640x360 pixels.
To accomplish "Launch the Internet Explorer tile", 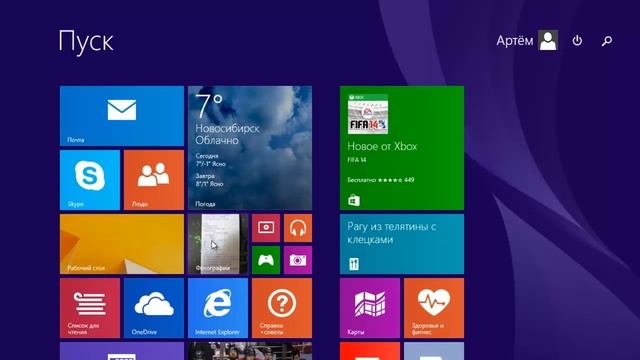I will tap(218, 308).
